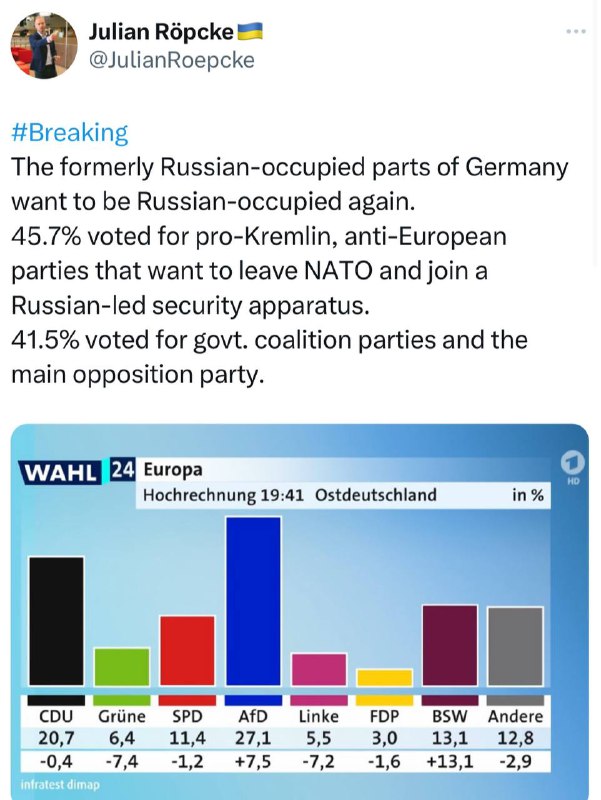Click the Hochrechnung 19:41 Ostdeutschland header
Viewport: 601px width, 800px height.
pos(290,495)
